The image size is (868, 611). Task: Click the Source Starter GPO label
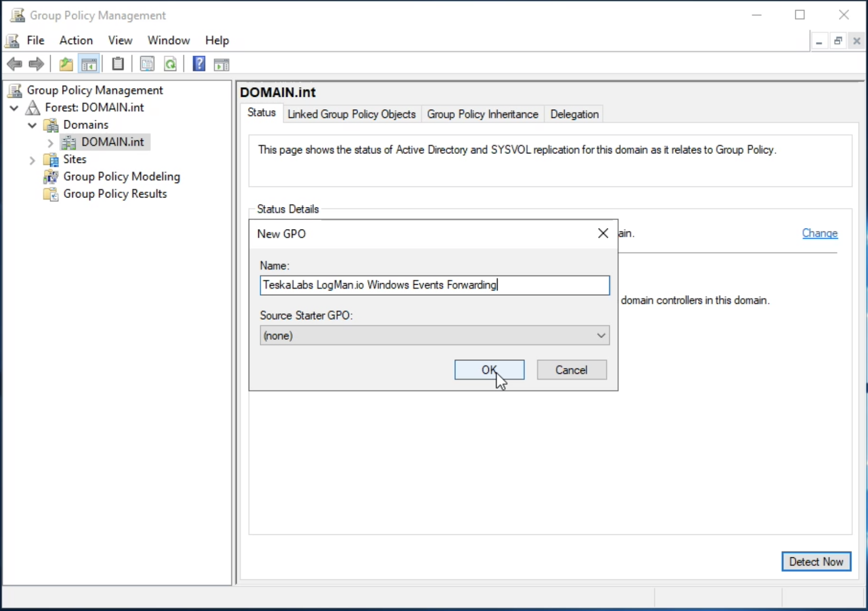pos(306,315)
